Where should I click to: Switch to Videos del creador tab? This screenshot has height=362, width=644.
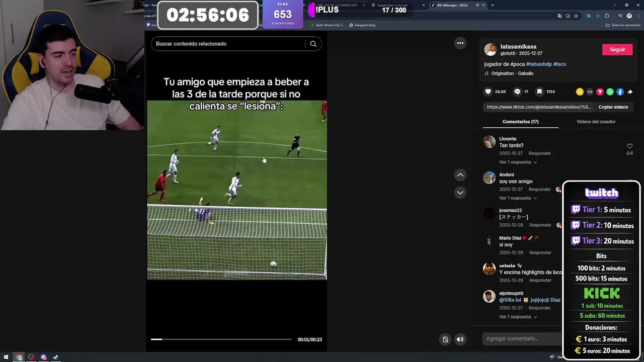(x=596, y=122)
